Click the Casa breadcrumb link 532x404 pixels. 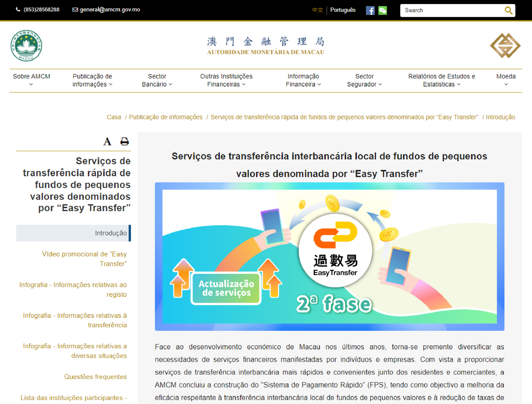pyautogui.click(x=114, y=117)
